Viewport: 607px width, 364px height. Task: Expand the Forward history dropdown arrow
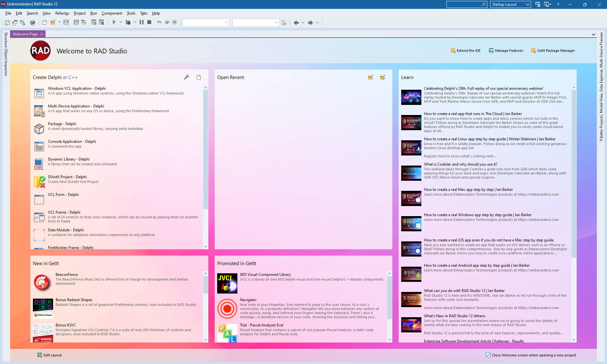pos(317,23)
